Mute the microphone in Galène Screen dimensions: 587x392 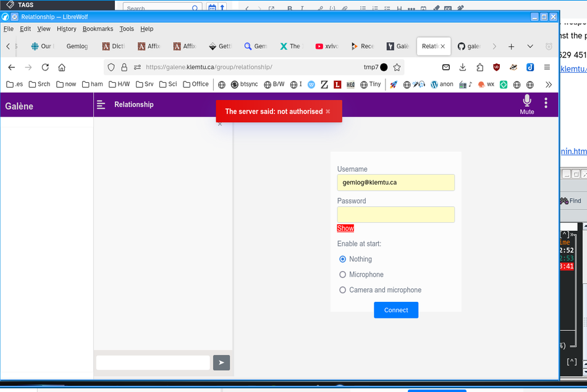(526, 104)
